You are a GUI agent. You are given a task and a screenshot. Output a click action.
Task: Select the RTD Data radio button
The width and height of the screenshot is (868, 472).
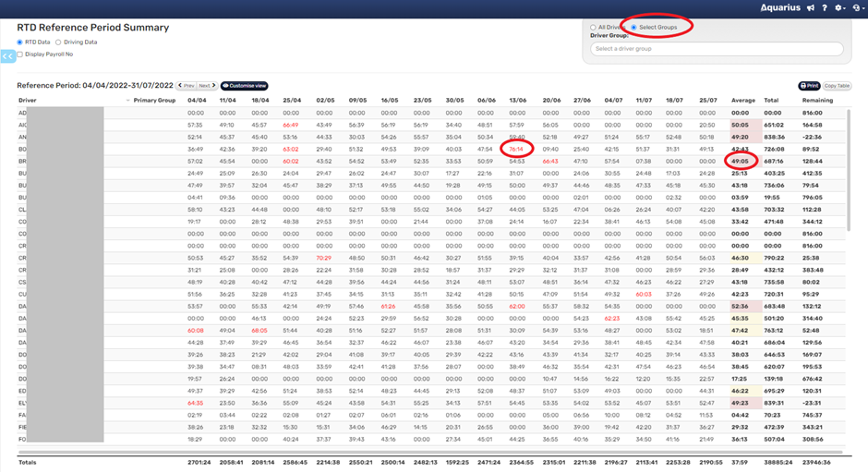tap(20, 42)
